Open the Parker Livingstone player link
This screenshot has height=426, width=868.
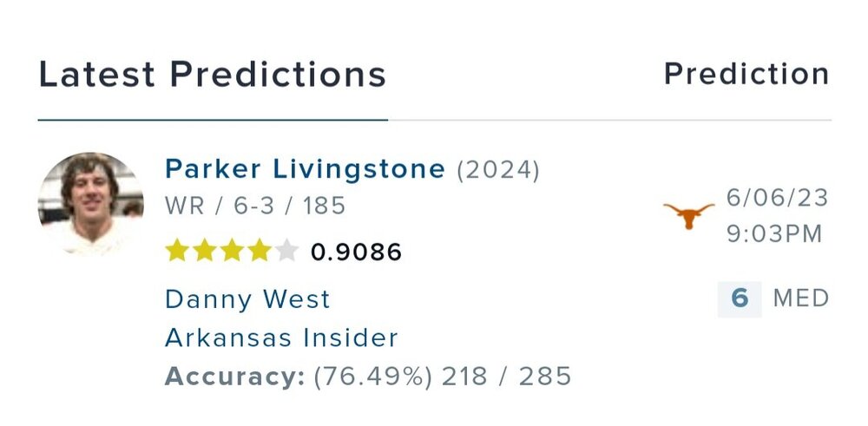coord(305,169)
